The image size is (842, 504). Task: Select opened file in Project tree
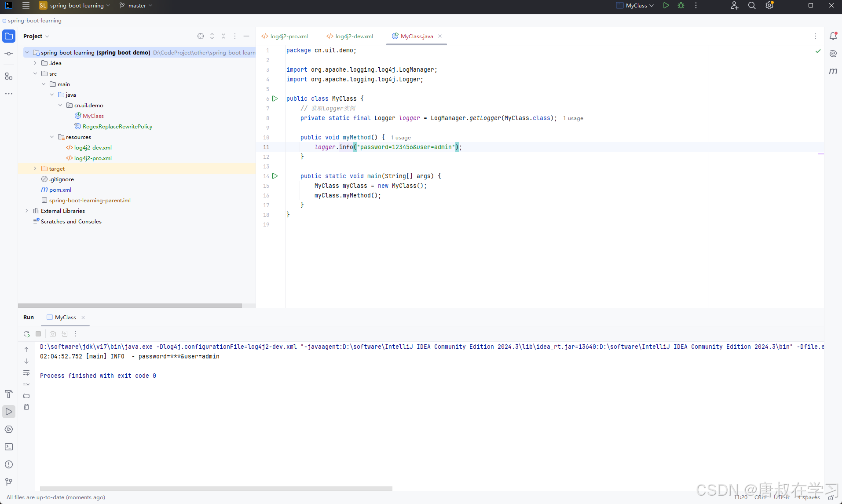(201, 36)
